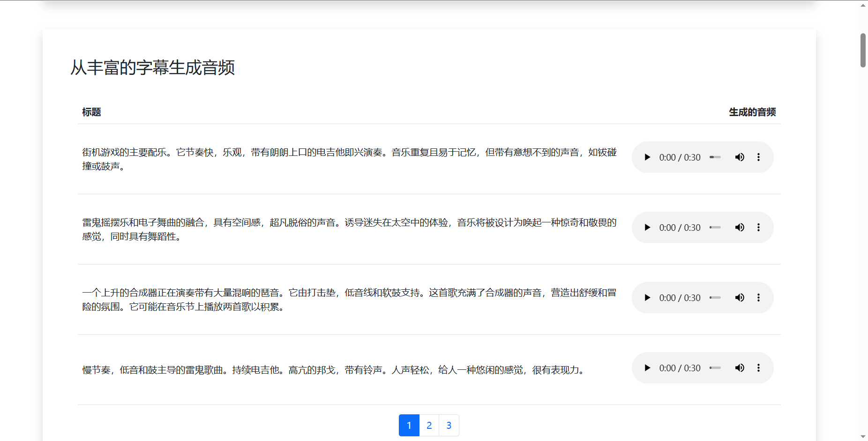Screen dimensions: 868x441
Task: Open more options for arcade game audio
Action: pyautogui.click(x=758, y=157)
